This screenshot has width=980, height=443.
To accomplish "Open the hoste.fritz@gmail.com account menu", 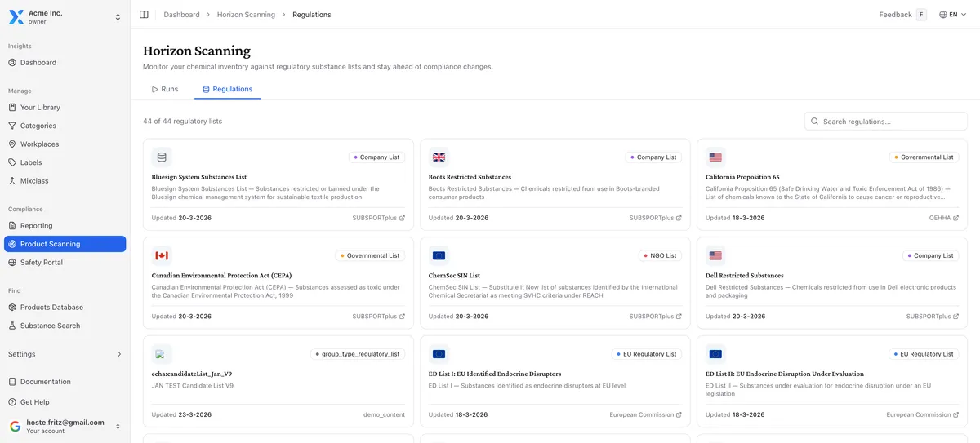I will 65,426.
